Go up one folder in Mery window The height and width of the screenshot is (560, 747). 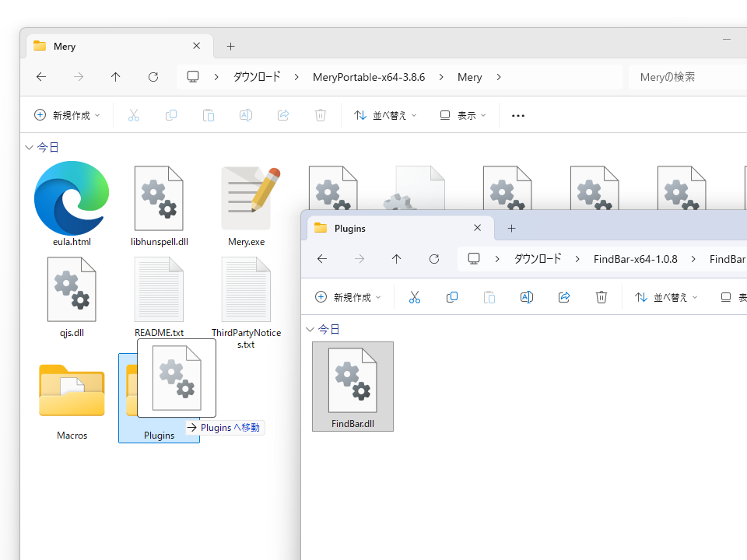pyautogui.click(x=116, y=77)
